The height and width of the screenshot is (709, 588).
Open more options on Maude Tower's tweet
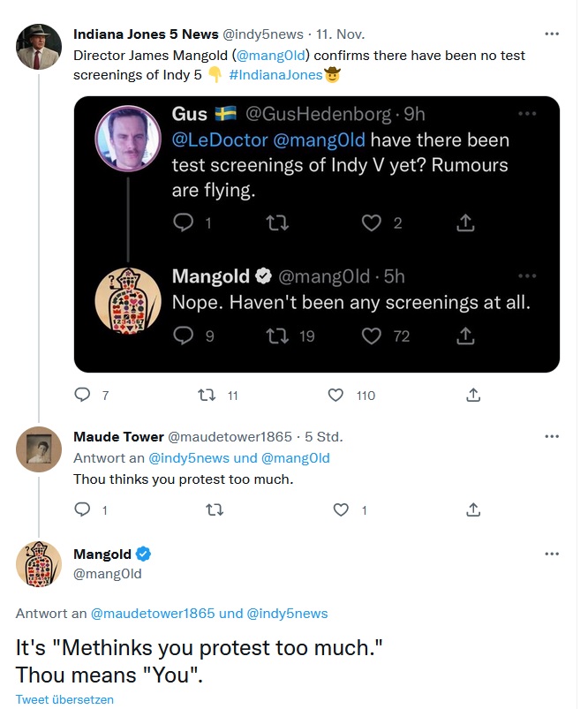553,436
